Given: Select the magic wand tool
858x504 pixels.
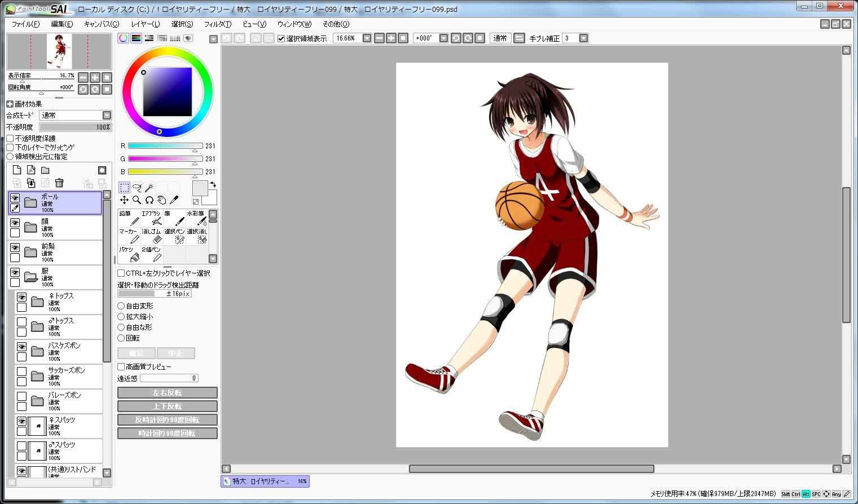Looking at the screenshot, I should pyautogui.click(x=149, y=187).
